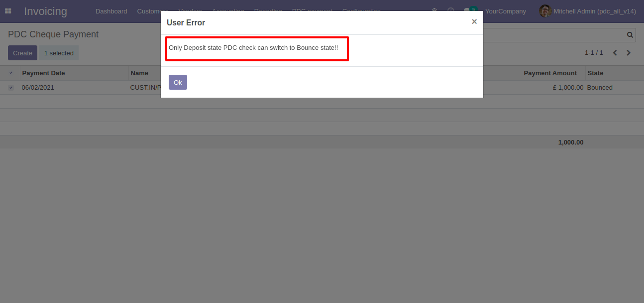This screenshot has height=303, width=644.
Task: Click the Create button
Action: click(x=22, y=53)
